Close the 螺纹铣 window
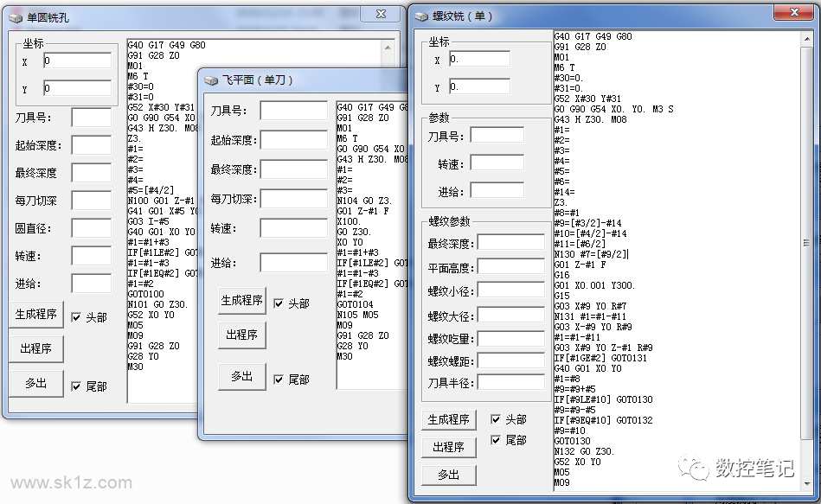 794,13
